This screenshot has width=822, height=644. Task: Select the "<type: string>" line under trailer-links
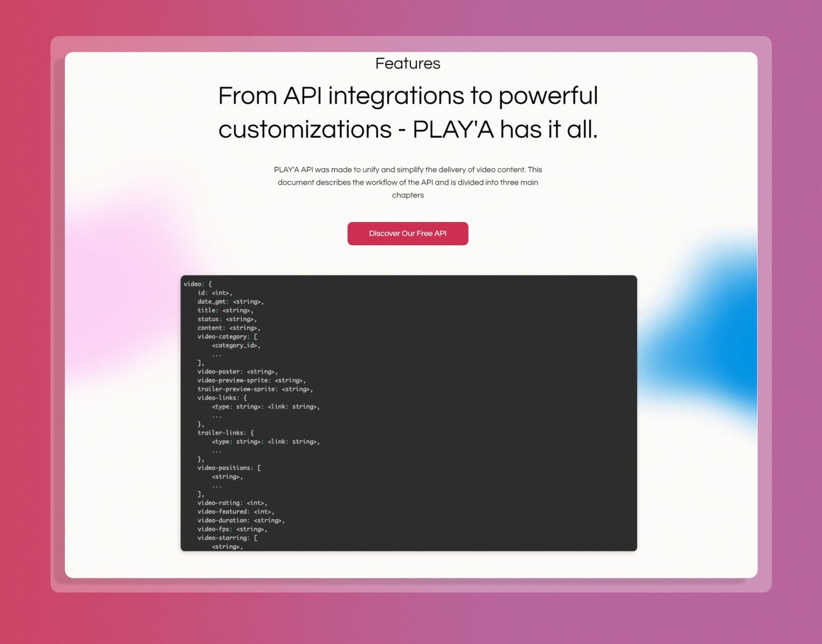266,442
